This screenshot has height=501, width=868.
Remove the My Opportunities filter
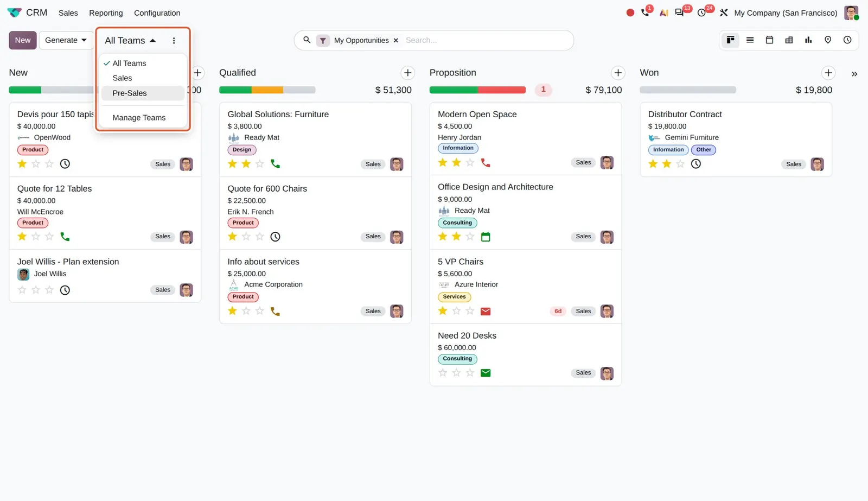(396, 41)
